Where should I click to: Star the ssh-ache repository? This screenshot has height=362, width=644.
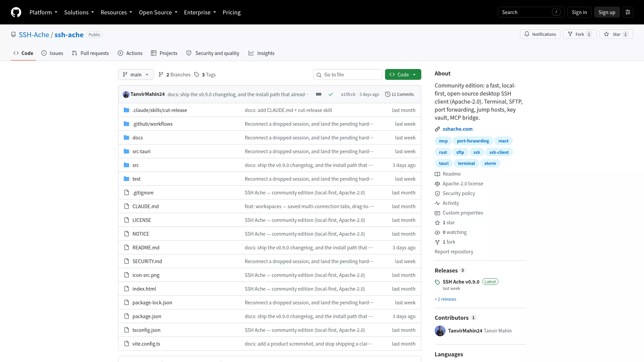[616, 34]
